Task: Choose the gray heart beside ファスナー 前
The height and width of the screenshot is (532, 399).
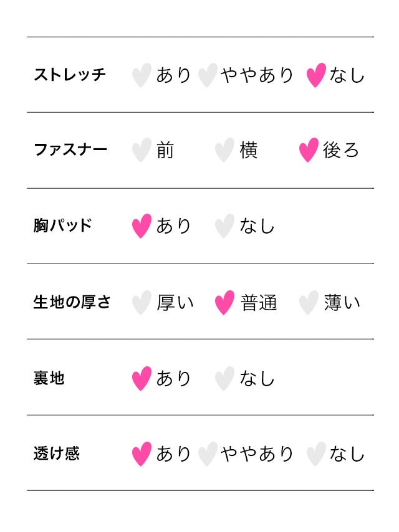Action: coord(142,150)
